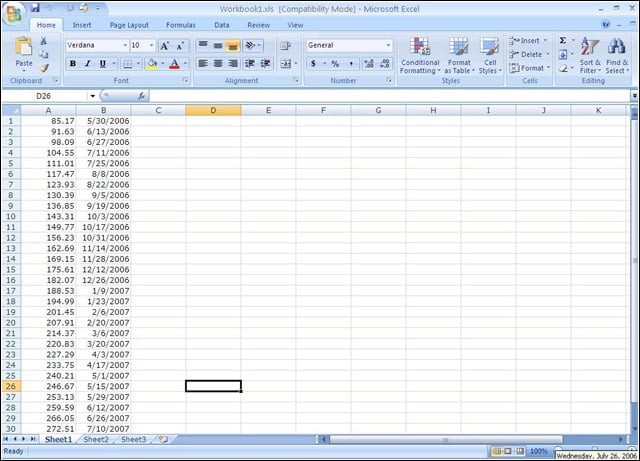Click Merge and Center button

click(285, 63)
